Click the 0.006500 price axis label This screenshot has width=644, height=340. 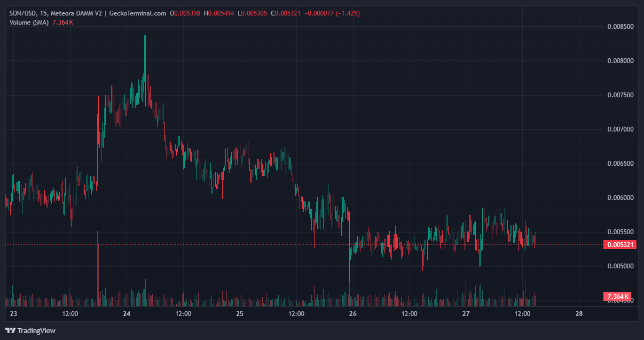[x=621, y=164]
